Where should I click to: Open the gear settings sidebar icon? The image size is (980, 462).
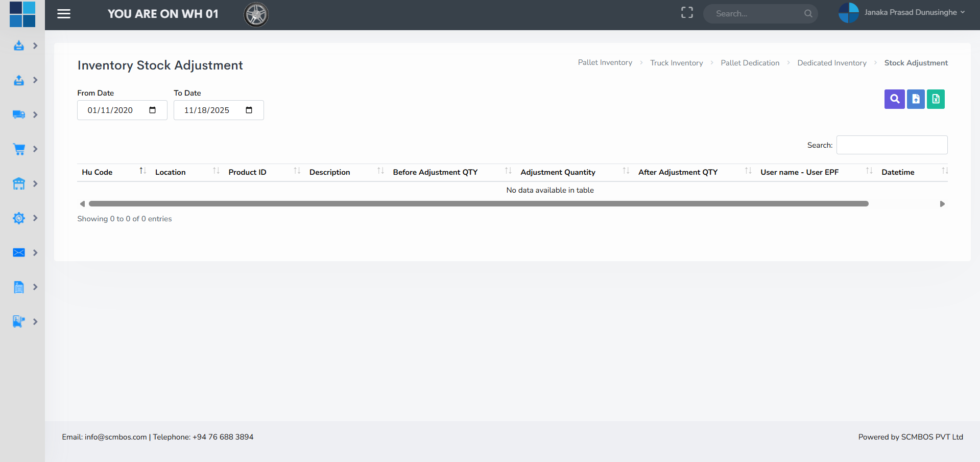coord(19,218)
